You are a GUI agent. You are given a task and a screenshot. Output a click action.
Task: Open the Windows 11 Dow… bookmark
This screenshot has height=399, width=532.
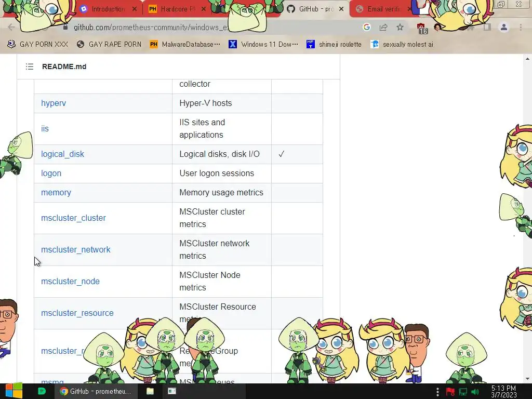pos(263,44)
